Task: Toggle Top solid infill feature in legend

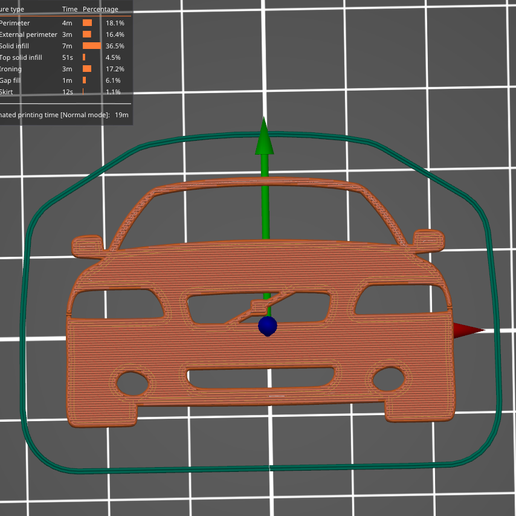Action: pyautogui.click(x=65, y=57)
